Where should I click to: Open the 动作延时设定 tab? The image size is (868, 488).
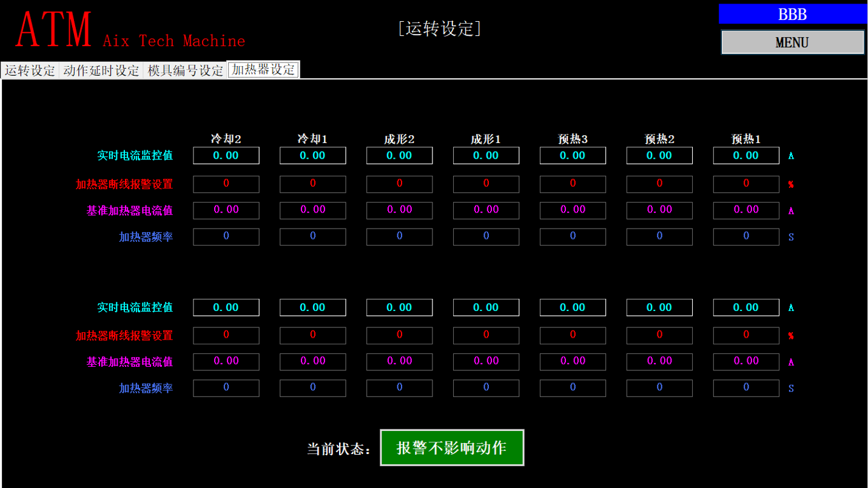coord(101,70)
